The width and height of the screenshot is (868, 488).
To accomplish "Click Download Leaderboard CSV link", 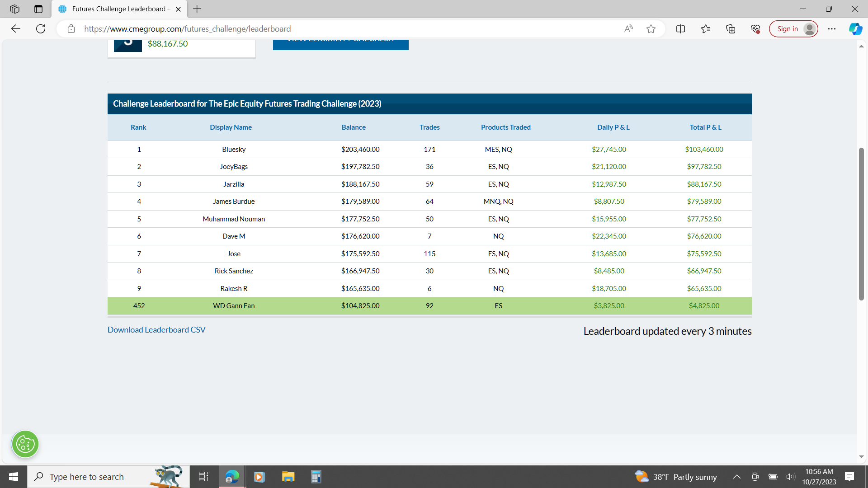I will click(x=156, y=330).
